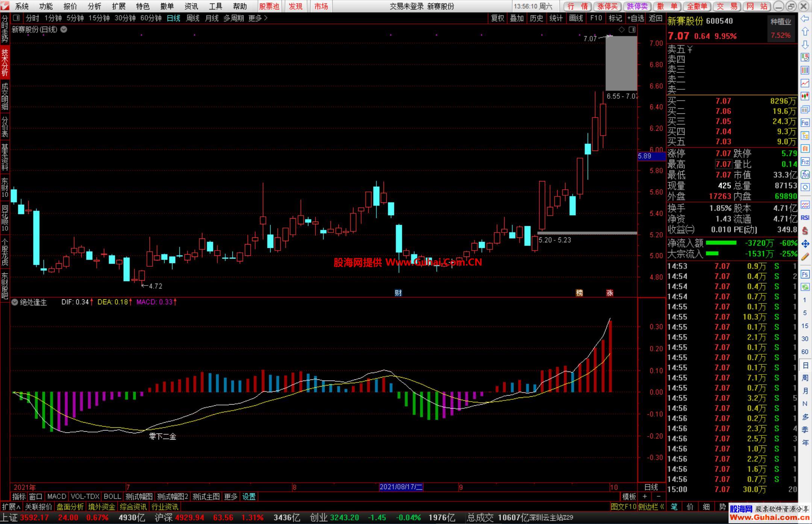Open the wavy indicator lines icon
The height and width of the screenshot is (524, 812).
[x=805, y=205]
